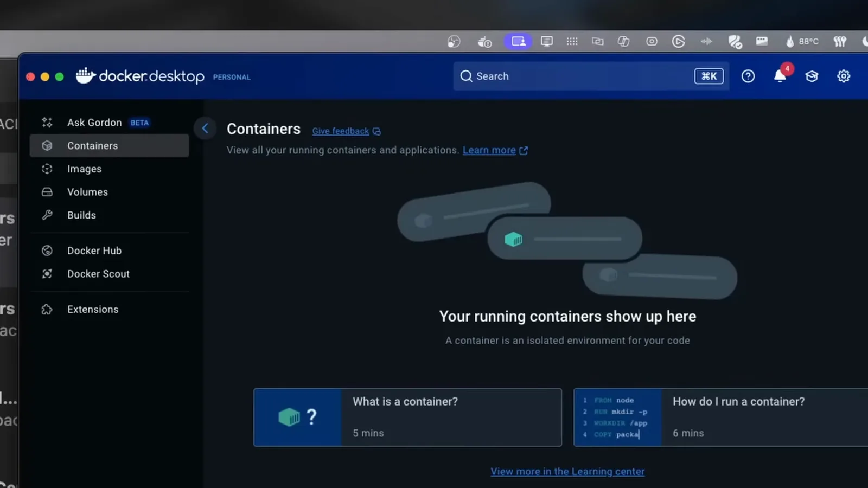Click the 88°C temperature menu bar item
The image size is (868, 488).
(x=802, y=41)
